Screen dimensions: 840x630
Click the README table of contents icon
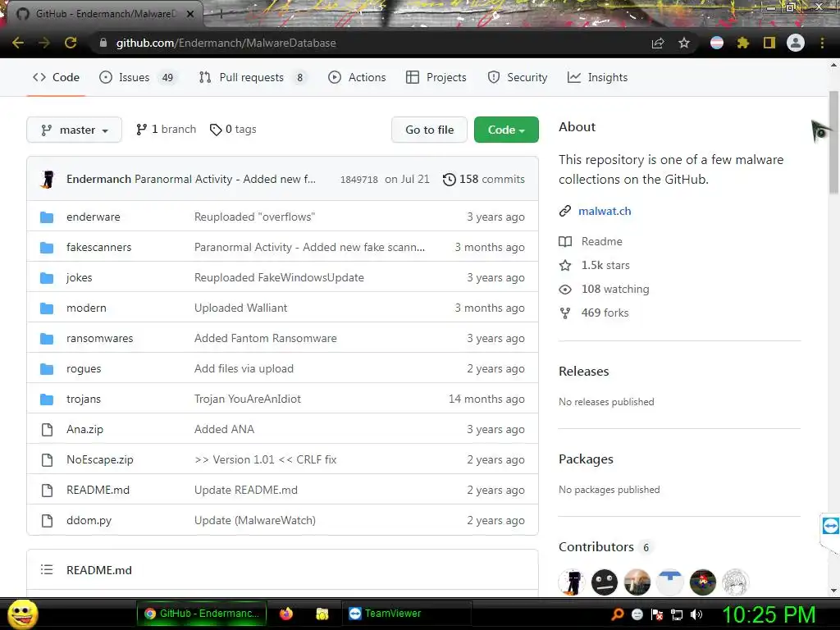[x=47, y=569]
